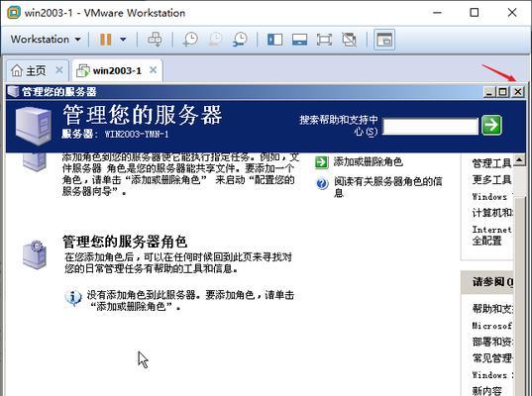
Task: Take a snapshot of the VM
Action: click(190, 40)
